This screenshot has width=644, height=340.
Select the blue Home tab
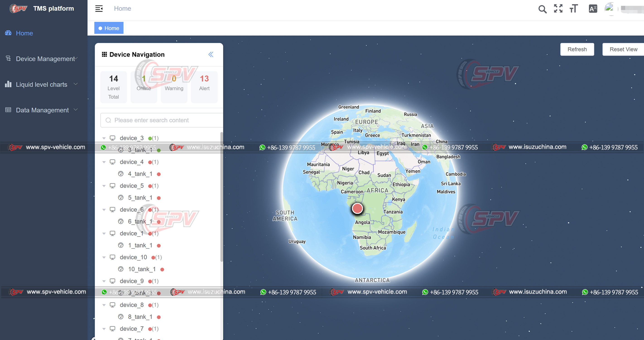(109, 28)
